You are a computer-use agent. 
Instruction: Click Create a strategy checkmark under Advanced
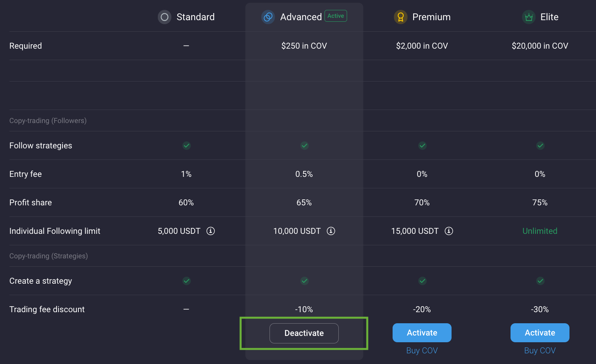[x=304, y=281]
